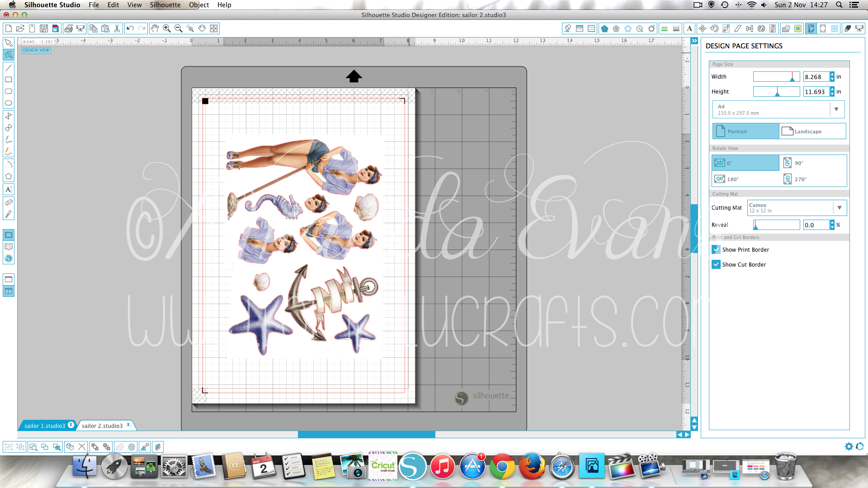Open the Fill Pattern panel

pos(591,28)
